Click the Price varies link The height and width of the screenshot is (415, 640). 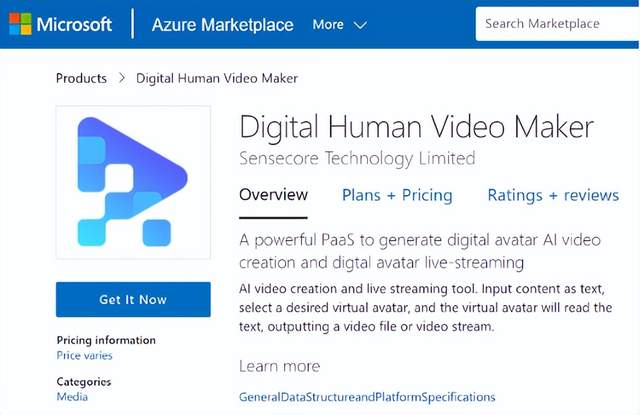pos(84,355)
